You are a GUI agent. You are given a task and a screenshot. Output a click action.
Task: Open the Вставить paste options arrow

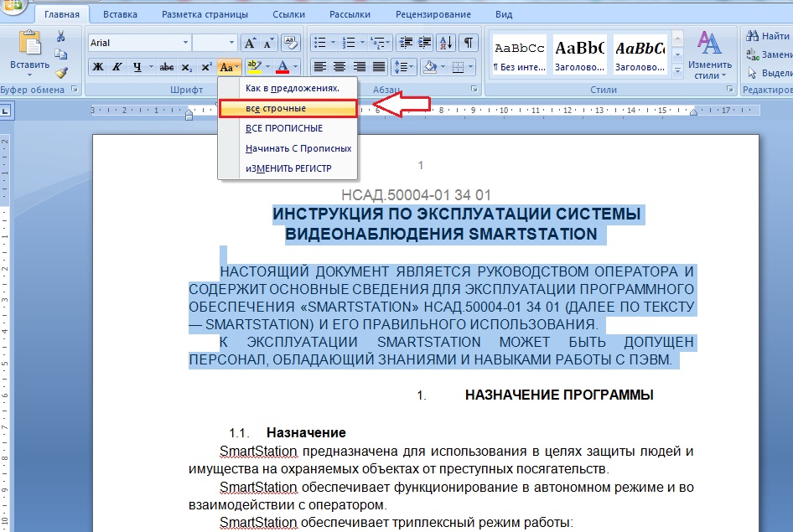30,75
